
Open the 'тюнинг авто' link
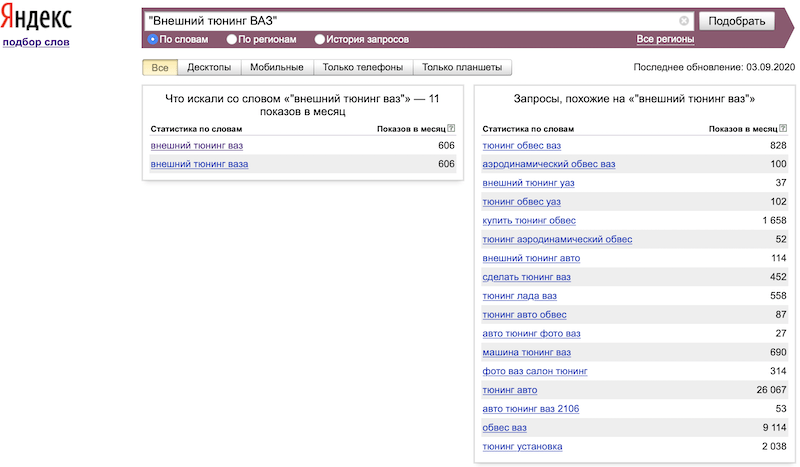(x=510, y=390)
